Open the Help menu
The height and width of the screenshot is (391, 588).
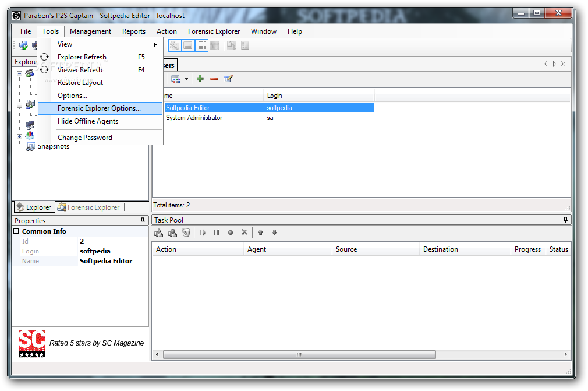click(x=295, y=31)
